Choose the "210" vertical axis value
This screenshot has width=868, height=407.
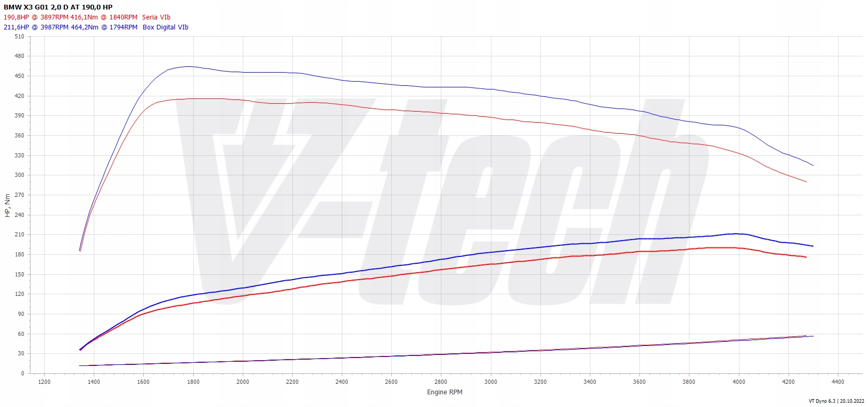(x=19, y=235)
